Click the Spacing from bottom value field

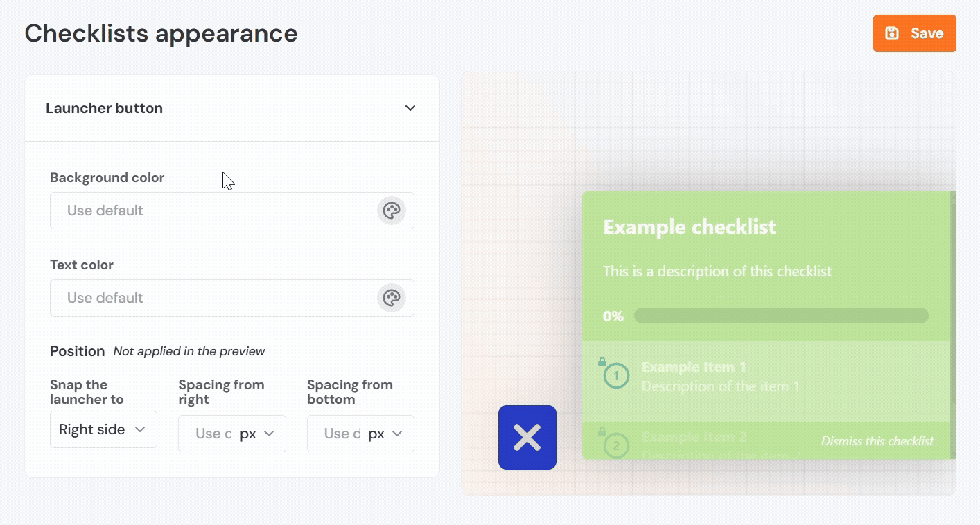click(x=337, y=434)
